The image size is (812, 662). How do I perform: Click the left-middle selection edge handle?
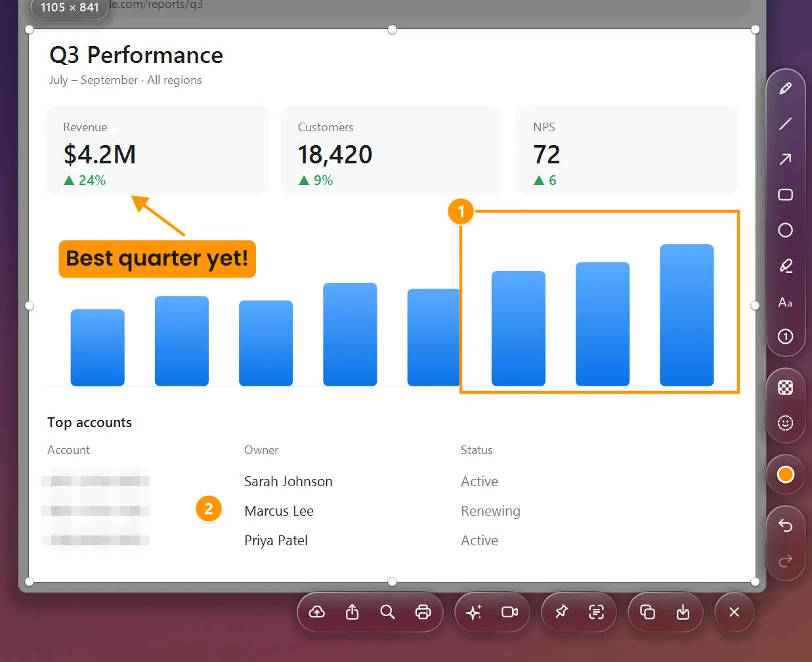click(x=29, y=306)
